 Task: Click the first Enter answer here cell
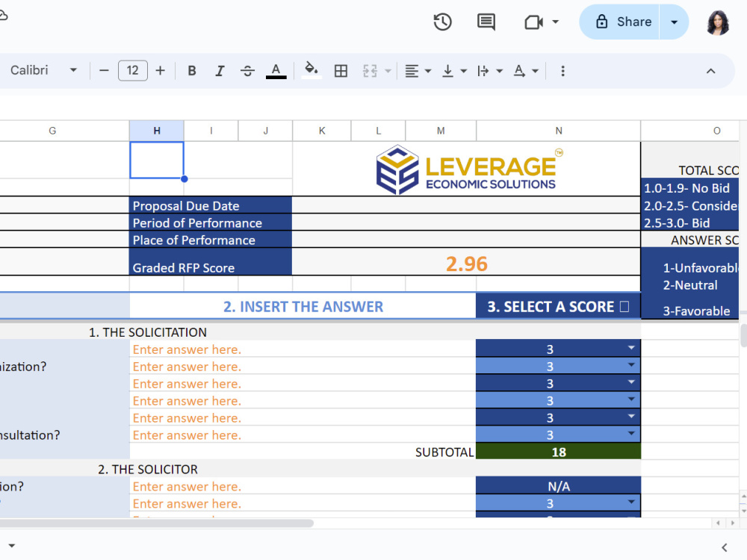(x=303, y=349)
